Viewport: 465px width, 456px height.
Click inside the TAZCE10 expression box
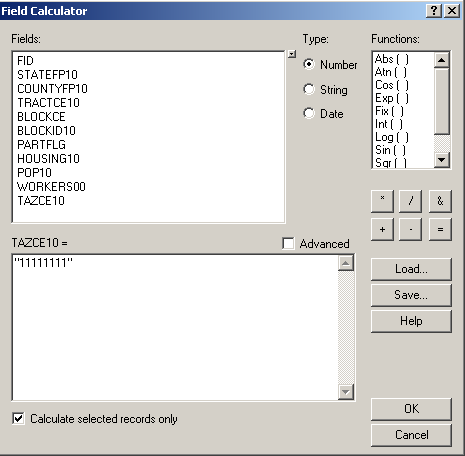pyautogui.click(x=175, y=328)
